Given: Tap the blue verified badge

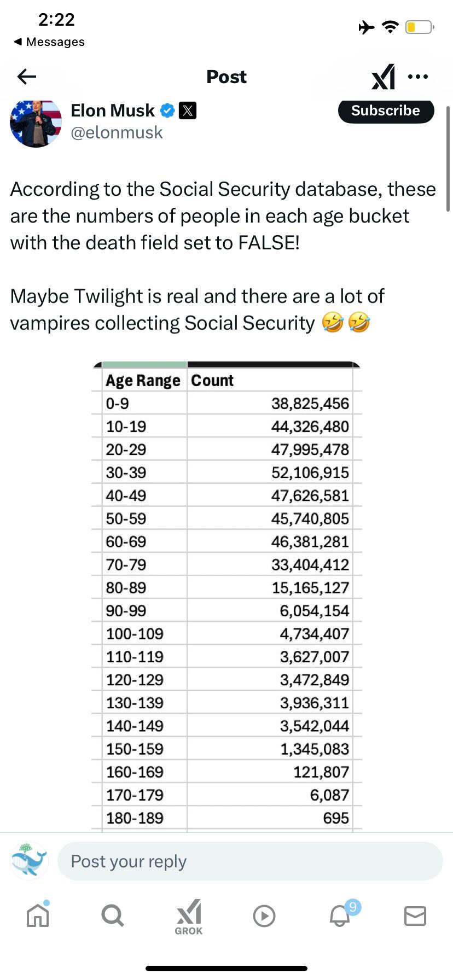Looking at the screenshot, I should pos(167,110).
